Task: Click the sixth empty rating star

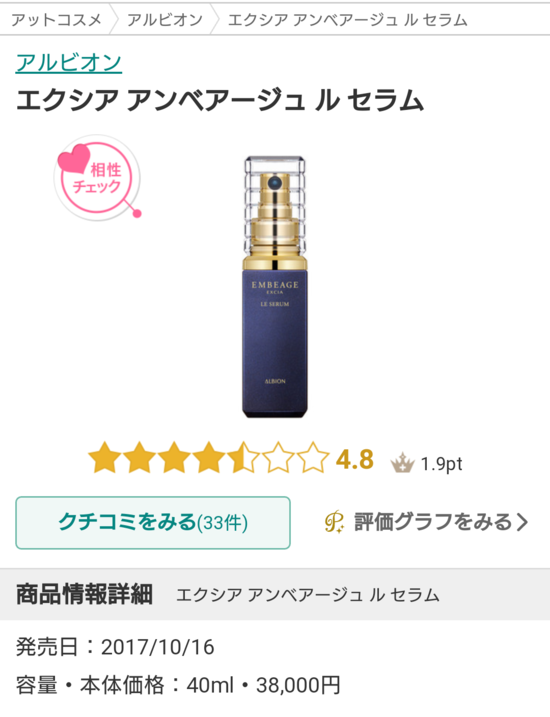Action: click(x=278, y=458)
